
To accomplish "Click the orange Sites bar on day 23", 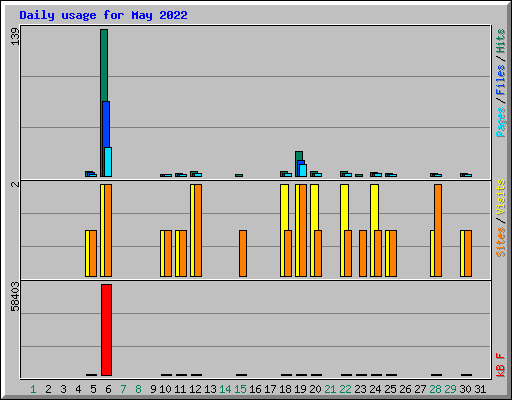I will pyautogui.click(x=363, y=253).
